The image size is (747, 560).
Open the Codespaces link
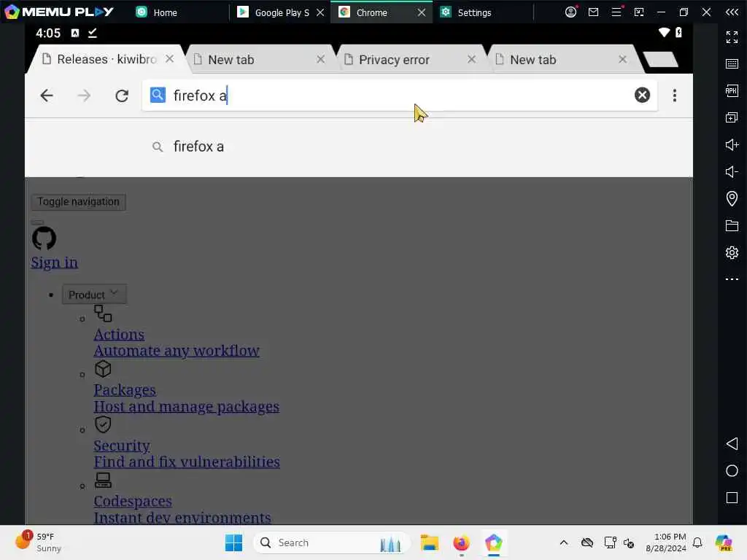133,501
